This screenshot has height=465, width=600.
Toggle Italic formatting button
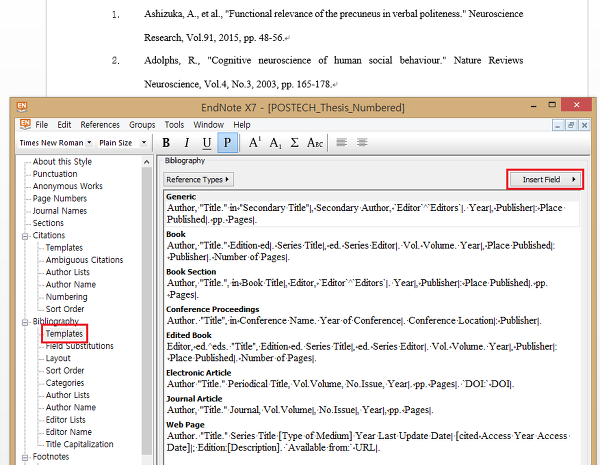pos(186,143)
